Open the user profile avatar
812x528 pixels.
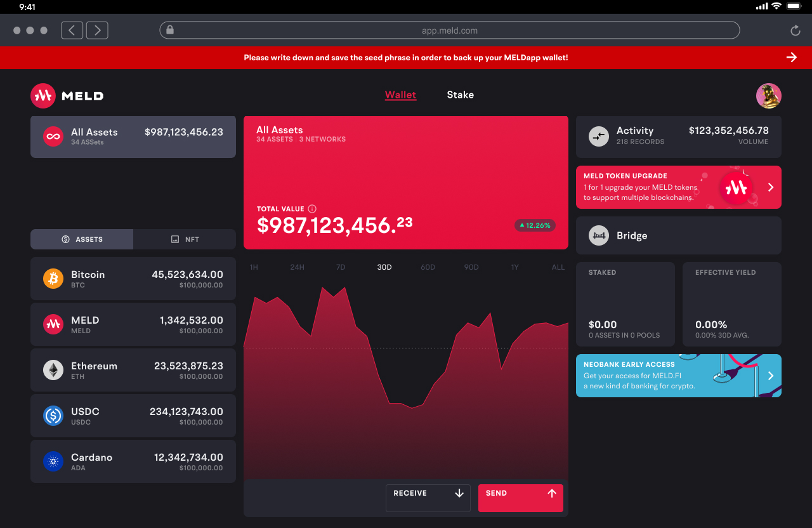[769, 96]
